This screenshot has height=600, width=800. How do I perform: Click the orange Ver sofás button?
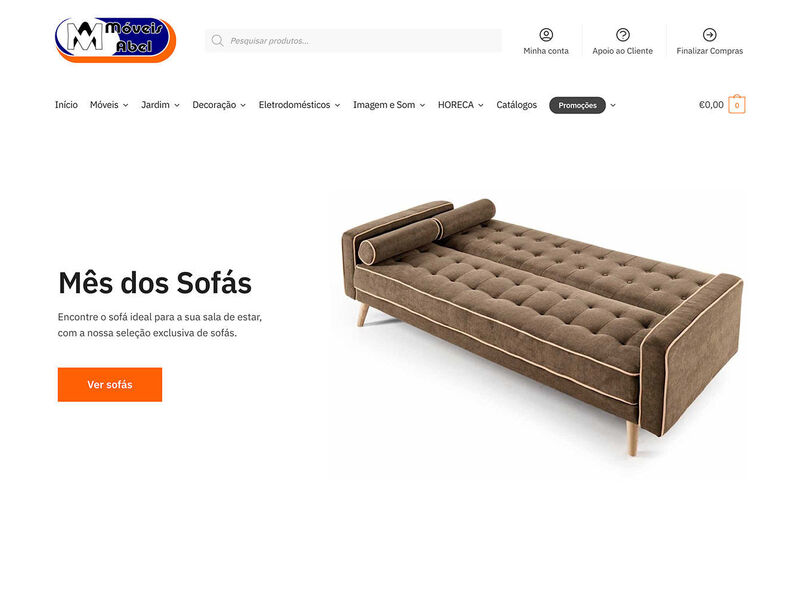point(110,385)
